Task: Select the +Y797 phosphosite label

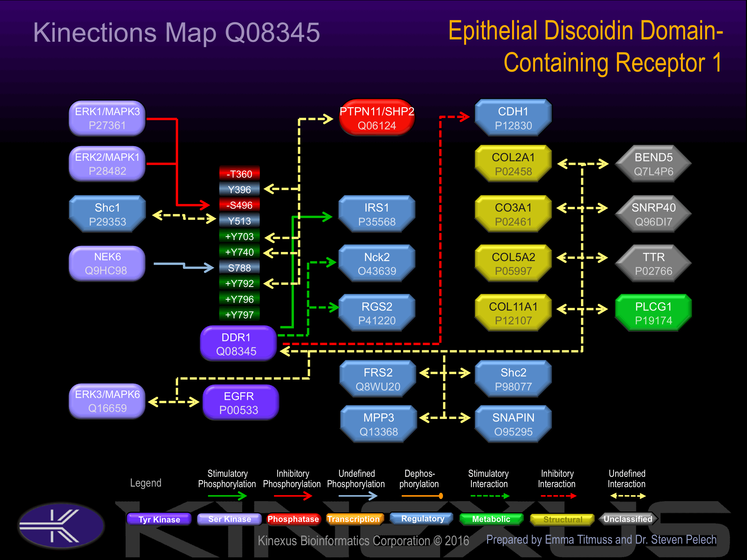Action: [x=239, y=314]
